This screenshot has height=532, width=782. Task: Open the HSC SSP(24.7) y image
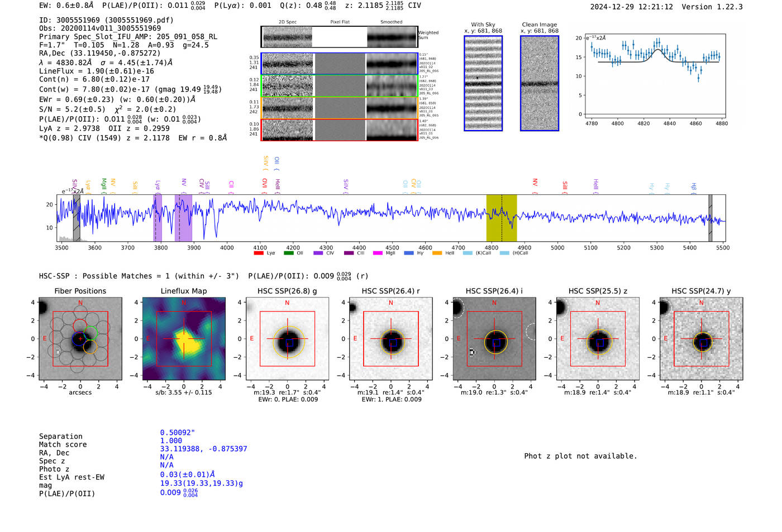tap(702, 338)
